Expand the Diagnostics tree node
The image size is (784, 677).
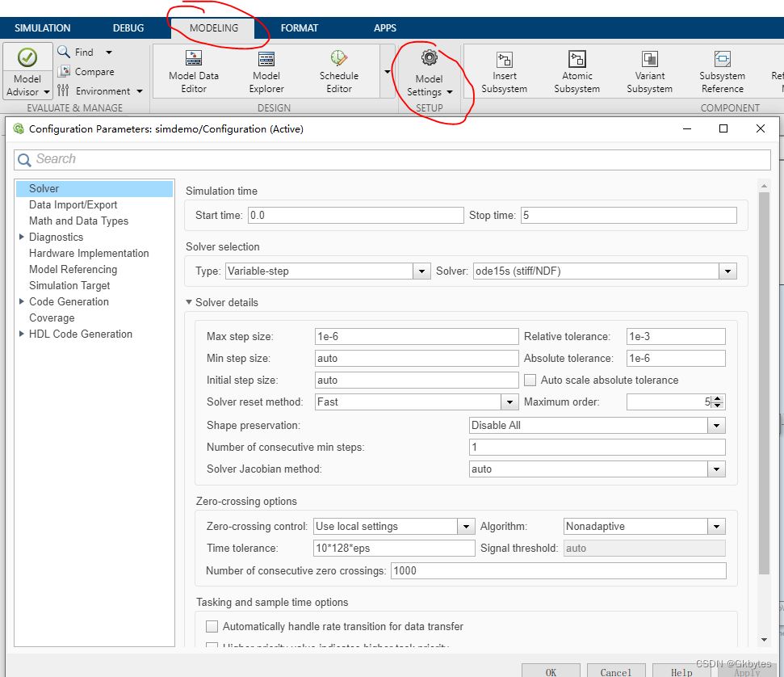[x=22, y=237]
